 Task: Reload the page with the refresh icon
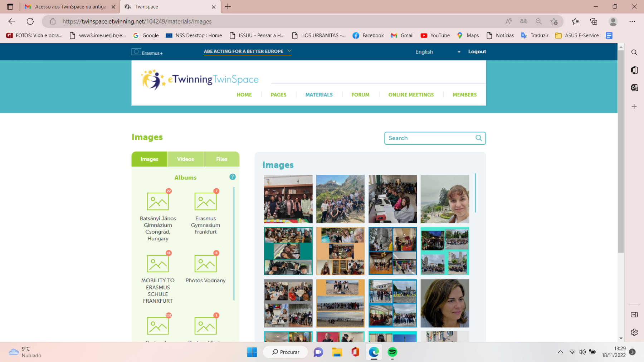[x=30, y=21]
